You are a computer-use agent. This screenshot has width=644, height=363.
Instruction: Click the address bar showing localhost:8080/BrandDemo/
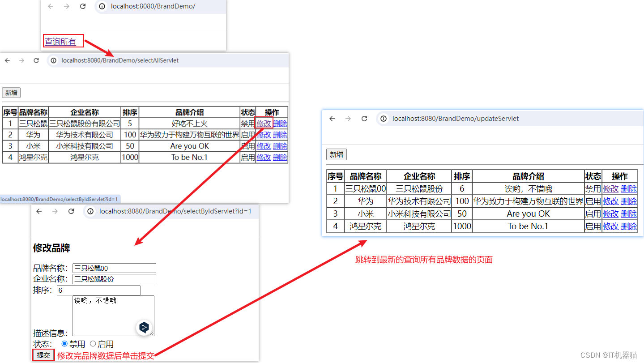click(x=160, y=6)
